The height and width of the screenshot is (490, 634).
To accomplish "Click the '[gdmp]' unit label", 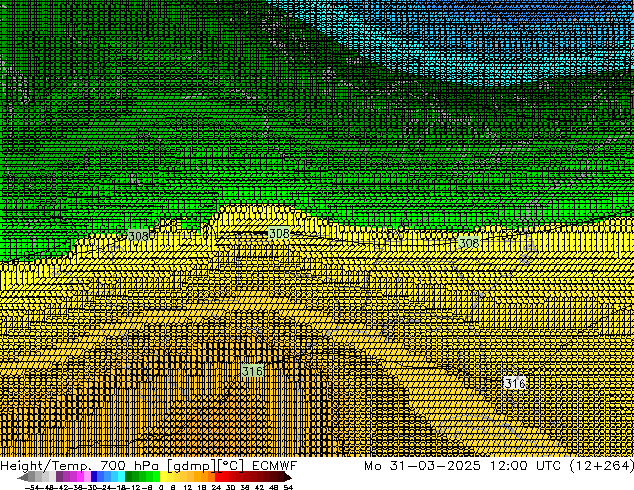I will [192, 466].
